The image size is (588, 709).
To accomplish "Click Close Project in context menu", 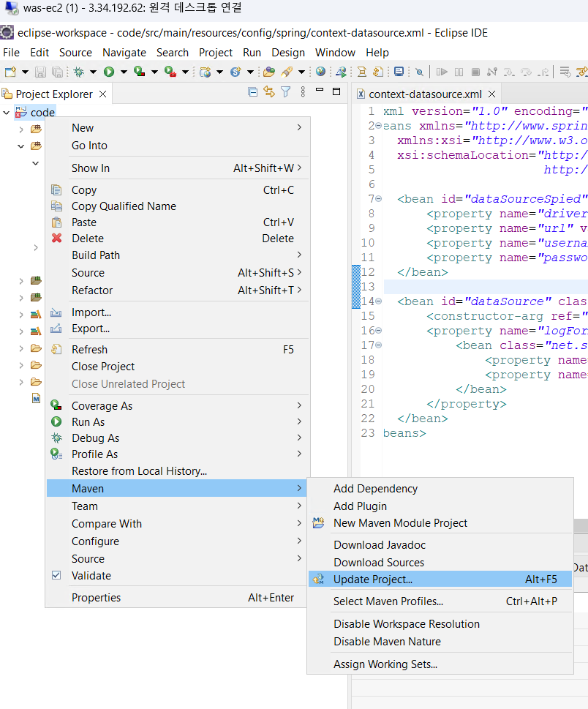I will [178, 367].
